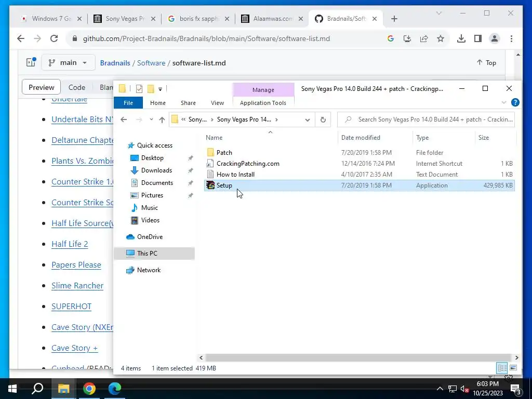Open File Explorer help

(x=515, y=102)
